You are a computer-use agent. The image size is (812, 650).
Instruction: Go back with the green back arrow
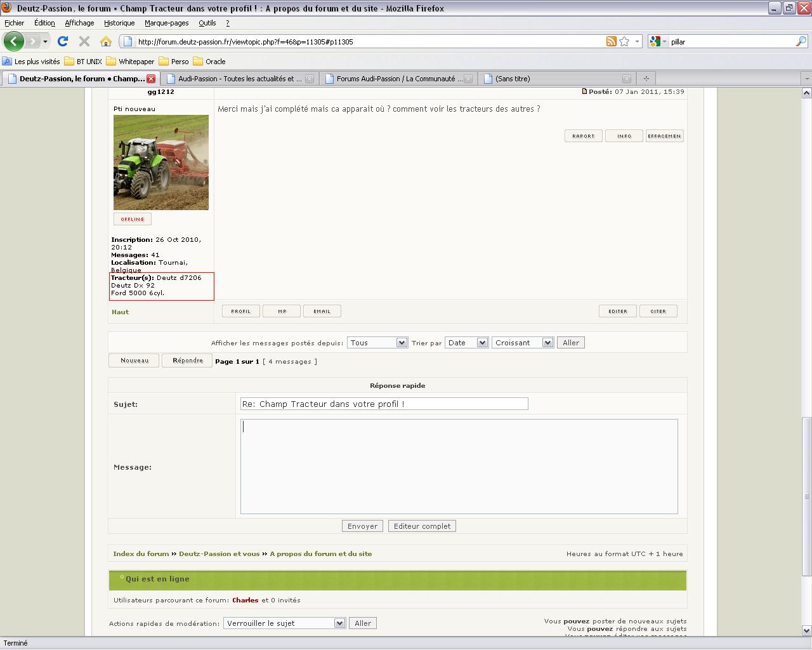[x=14, y=41]
